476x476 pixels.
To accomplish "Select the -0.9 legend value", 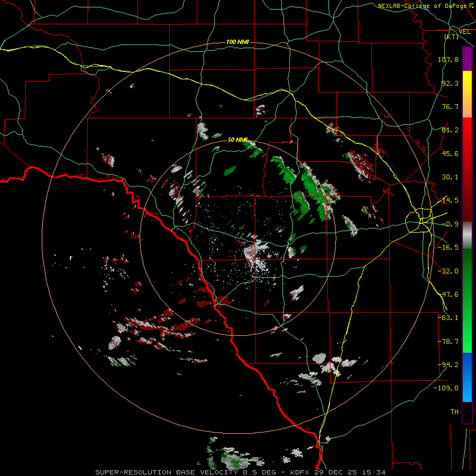I will click(450, 224).
